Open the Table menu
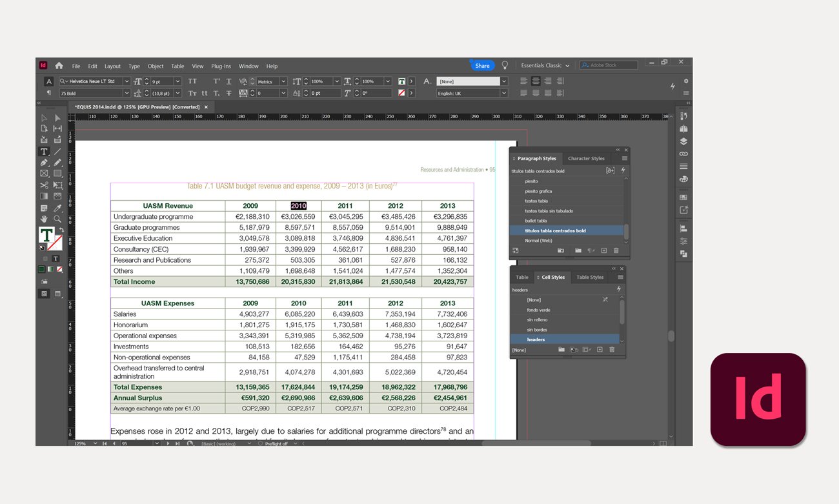This screenshot has height=504, width=839. click(x=177, y=66)
